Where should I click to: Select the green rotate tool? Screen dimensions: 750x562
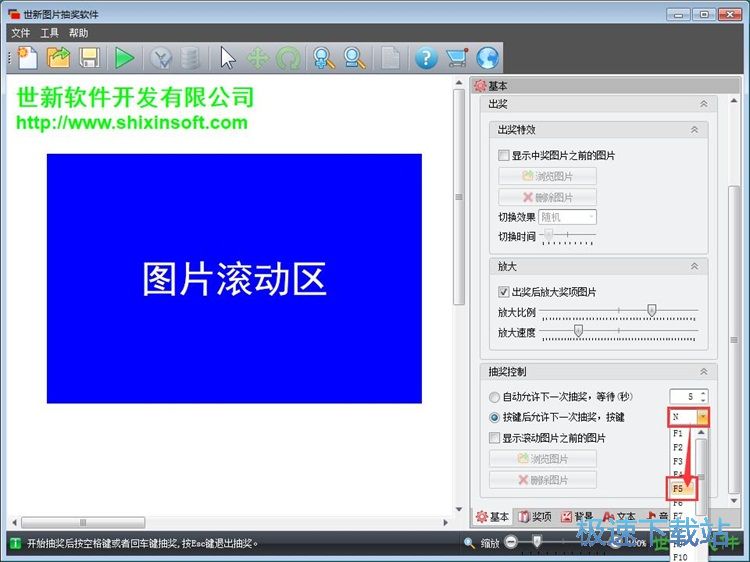(288, 58)
